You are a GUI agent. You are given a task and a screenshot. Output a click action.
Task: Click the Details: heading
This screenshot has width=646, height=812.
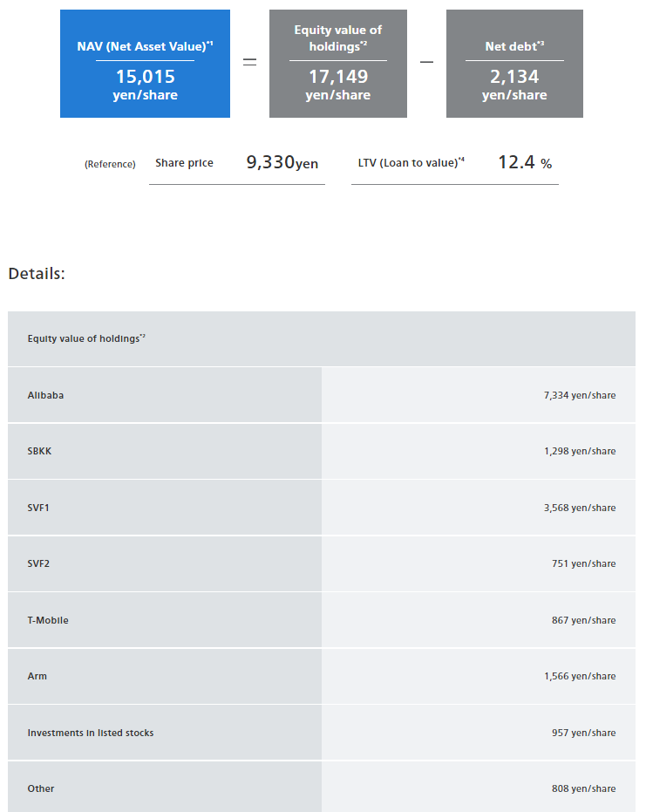(x=37, y=273)
